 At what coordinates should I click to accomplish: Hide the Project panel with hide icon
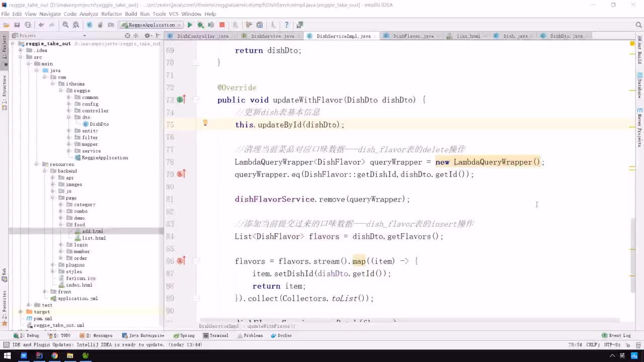pos(157,36)
